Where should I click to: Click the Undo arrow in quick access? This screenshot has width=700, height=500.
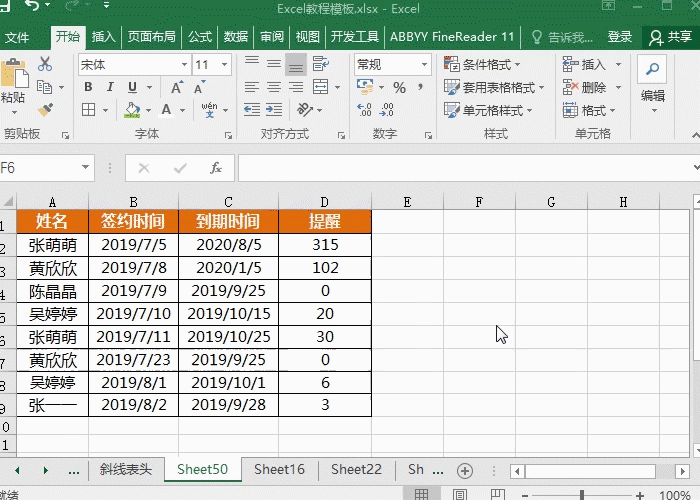coord(32,5)
